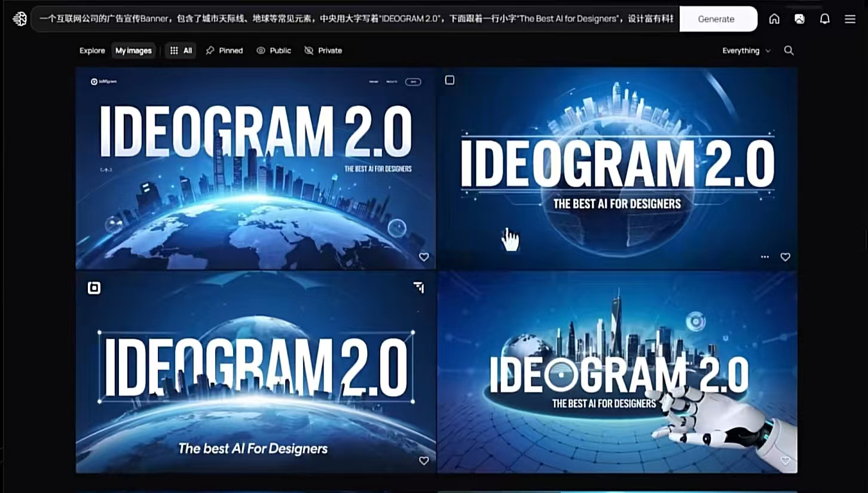The height and width of the screenshot is (493, 868).
Task: Open the profile avatar icon
Action: (x=799, y=19)
